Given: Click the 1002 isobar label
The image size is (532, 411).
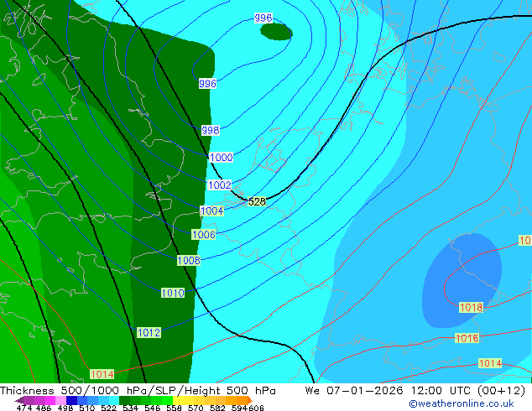Looking at the screenshot, I should coord(220,185).
